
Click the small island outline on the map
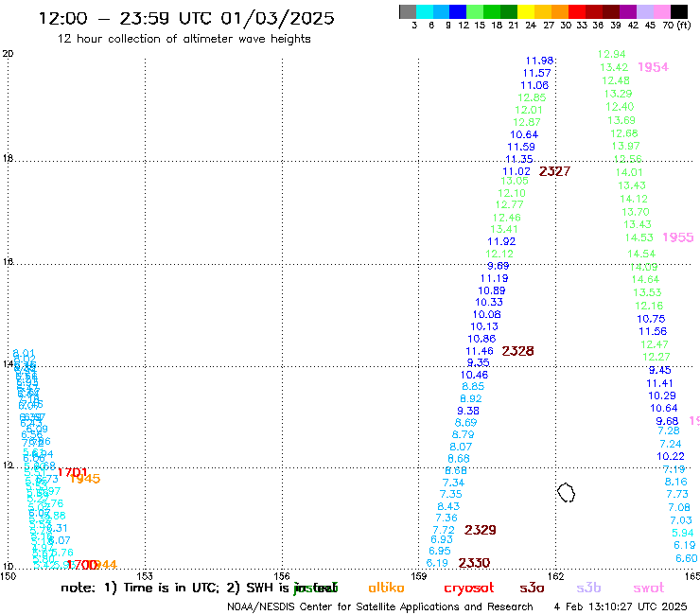pyautogui.click(x=566, y=493)
